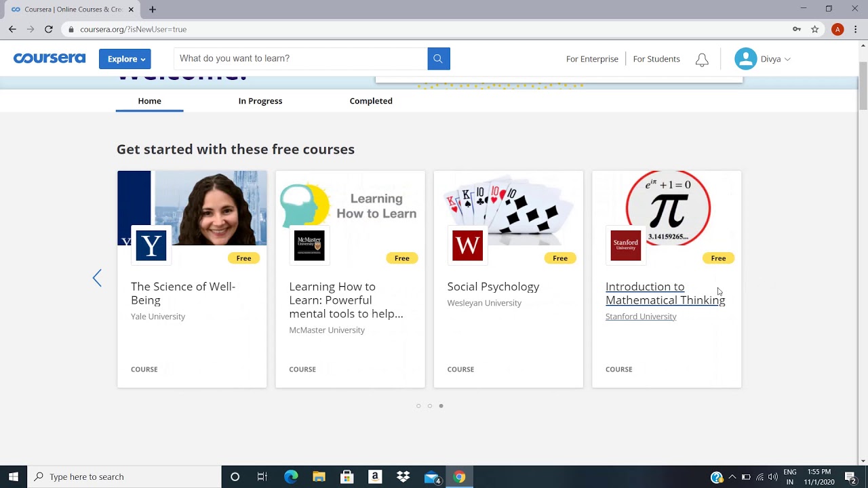Click the pi symbol course image
This screenshot has width=868, height=488.
pos(667,207)
